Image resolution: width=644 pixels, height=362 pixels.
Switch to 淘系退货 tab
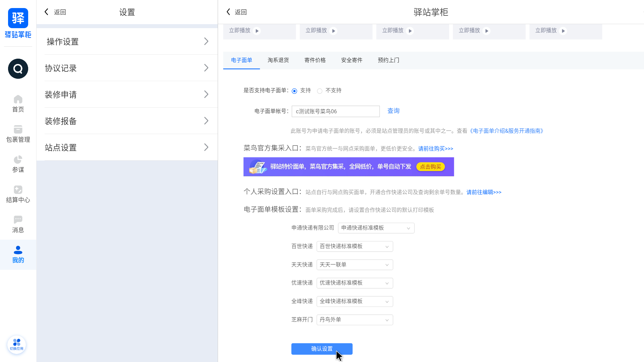click(278, 60)
